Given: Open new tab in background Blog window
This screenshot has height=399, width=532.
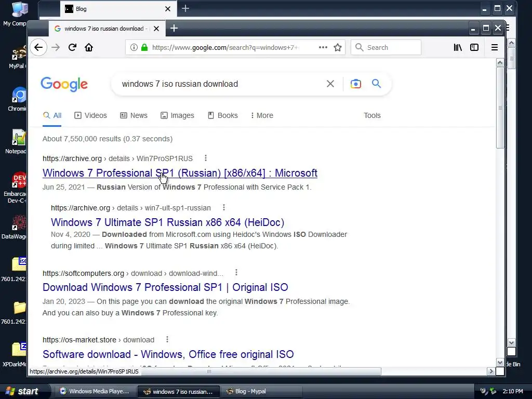Looking at the screenshot, I should (185, 8).
